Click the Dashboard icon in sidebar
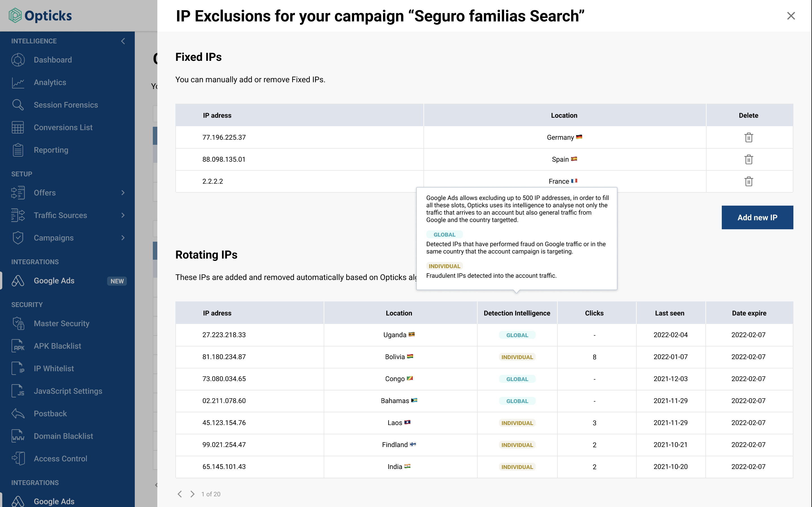Image resolution: width=812 pixels, height=507 pixels. (18, 60)
